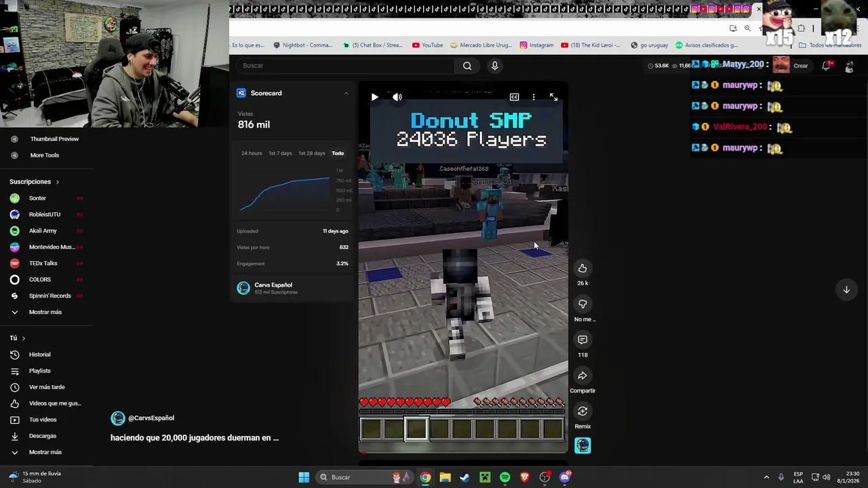Open Chat Box / Strea... bookmark
The width and height of the screenshot is (868, 488).
[x=373, y=45]
